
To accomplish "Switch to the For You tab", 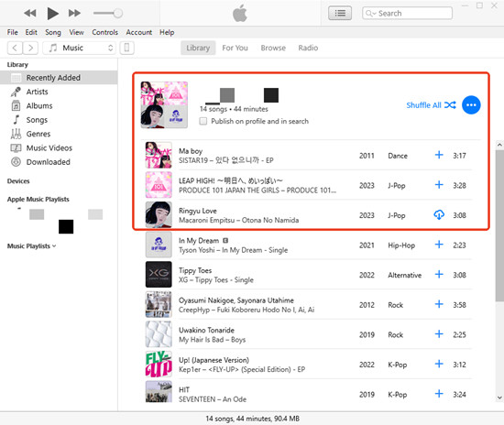I will click(235, 49).
